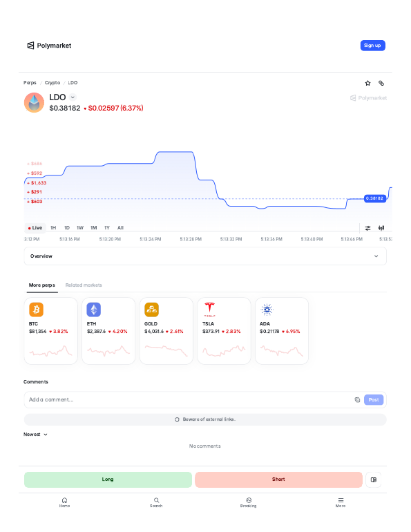411x532 pixels.
Task: Click the red $0.02597 (6.37%) change
Action: pos(113,108)
